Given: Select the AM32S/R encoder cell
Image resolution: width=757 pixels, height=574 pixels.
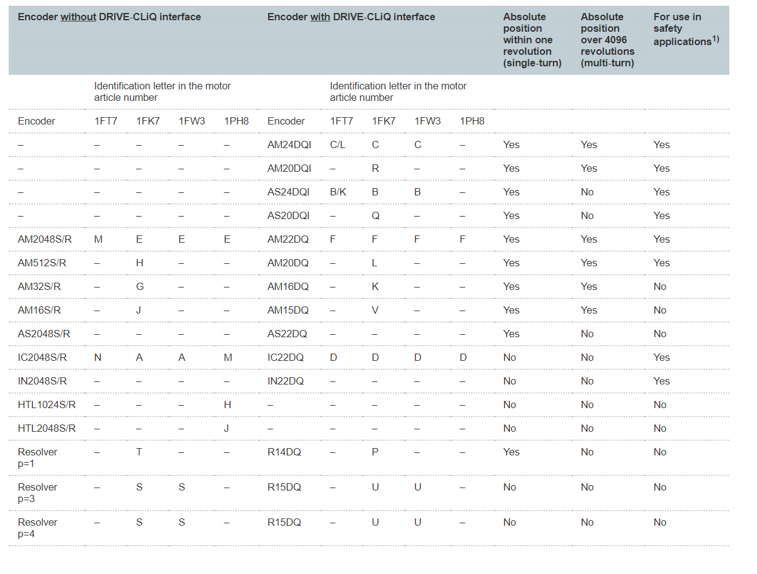Looking at the screenshot, I should [x=39, y=287].
